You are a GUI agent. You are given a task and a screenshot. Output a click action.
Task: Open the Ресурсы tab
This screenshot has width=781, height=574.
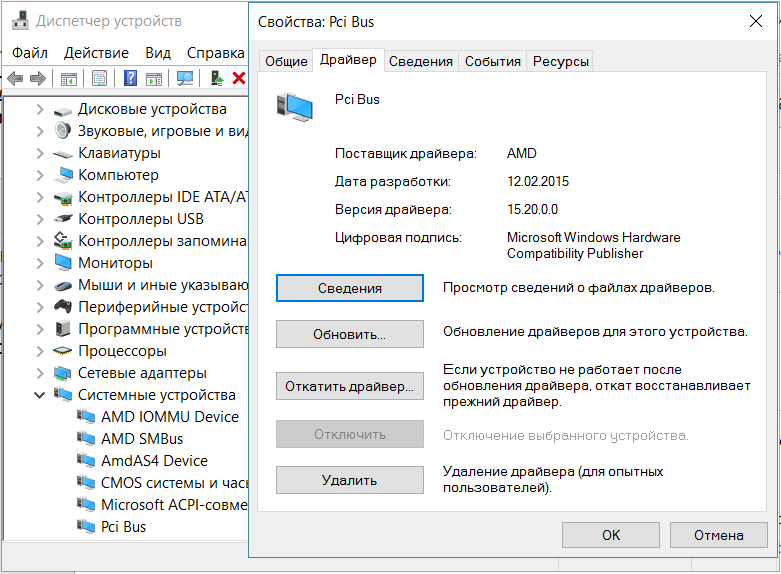[561, 61]
